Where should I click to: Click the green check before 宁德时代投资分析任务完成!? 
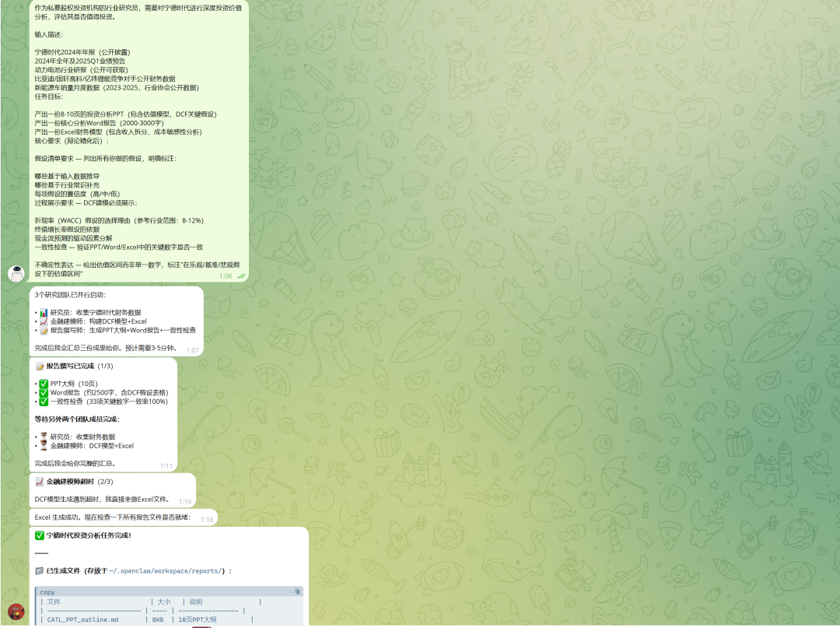coord(40,535)
